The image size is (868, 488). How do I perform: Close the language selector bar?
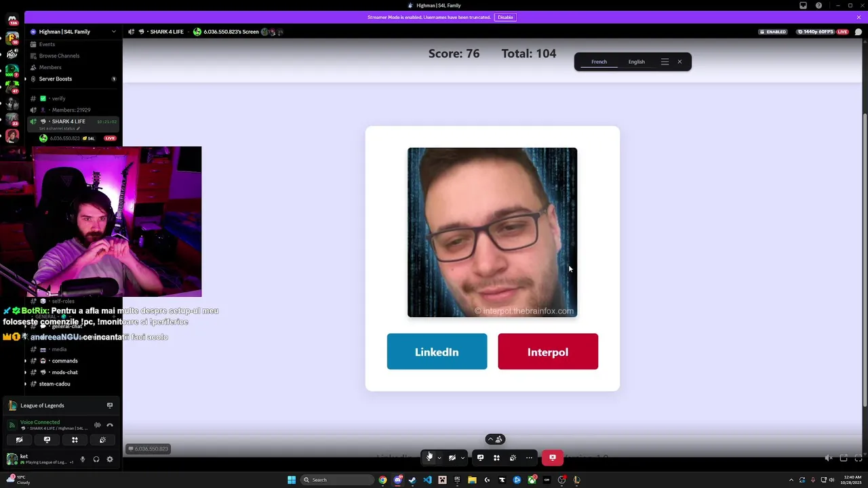pyautogui.click(x=679, y=62)
